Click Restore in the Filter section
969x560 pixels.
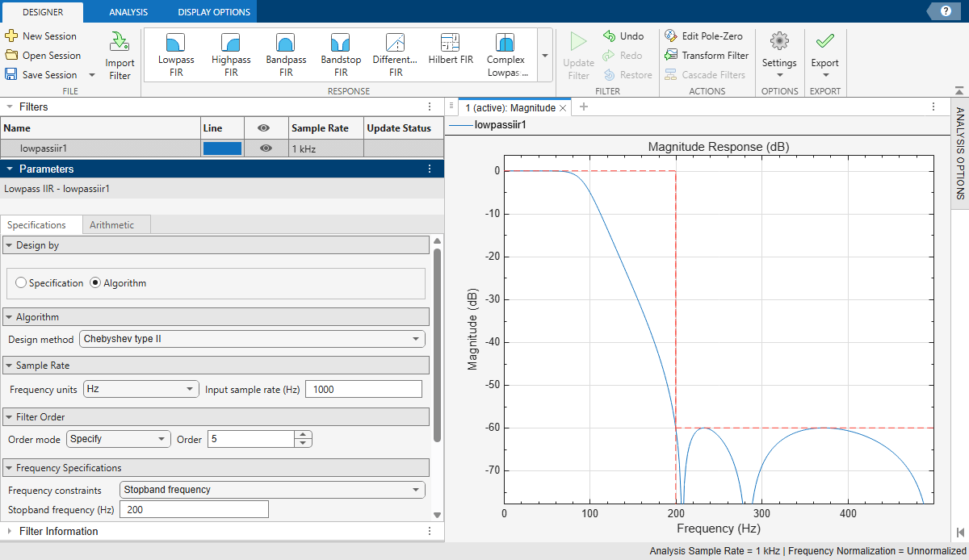pos(627,75)
